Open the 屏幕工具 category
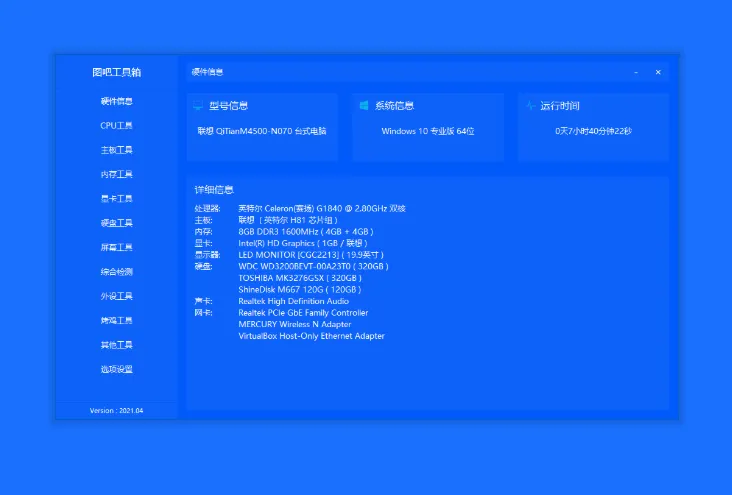732x495 pixels. click(x=116, y=247)
